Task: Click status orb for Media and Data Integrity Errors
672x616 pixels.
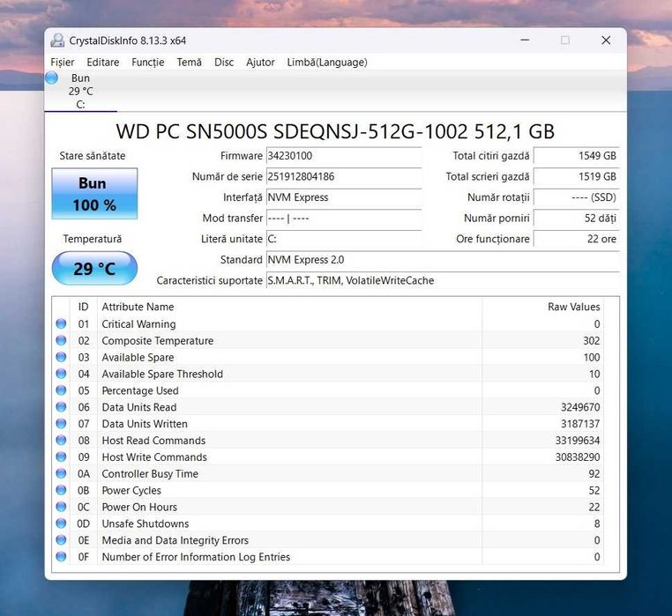Action: point(61,540)
